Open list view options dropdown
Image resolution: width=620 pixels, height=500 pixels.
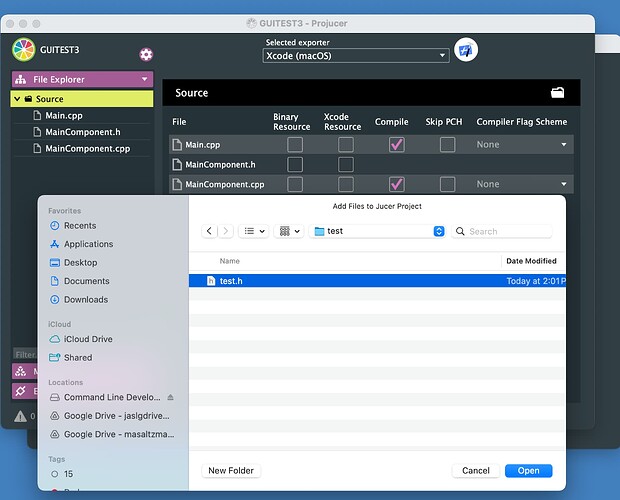254,231
